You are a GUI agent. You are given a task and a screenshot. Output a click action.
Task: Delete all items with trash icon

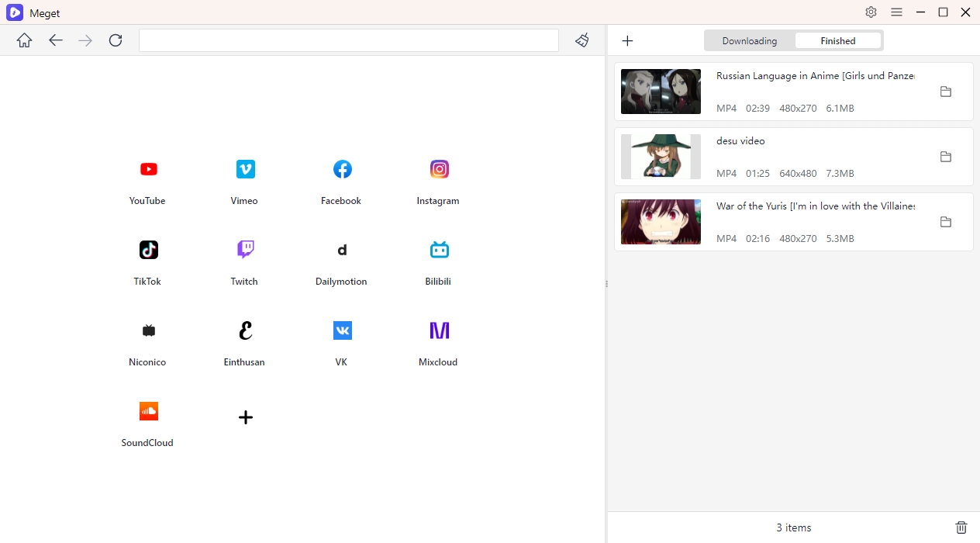[x=961, y=527]
